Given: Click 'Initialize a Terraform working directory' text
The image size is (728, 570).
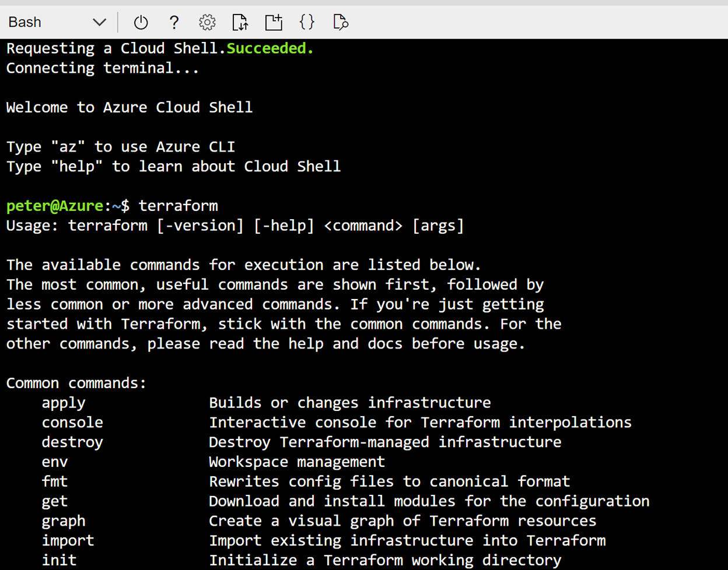Looking at the screenshot, I should pos(385,561).
